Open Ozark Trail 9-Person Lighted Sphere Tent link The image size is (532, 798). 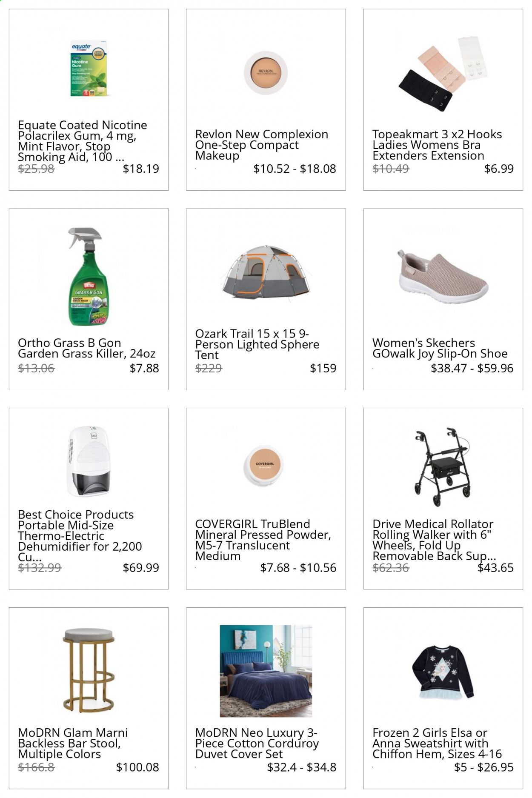point(257,344)
